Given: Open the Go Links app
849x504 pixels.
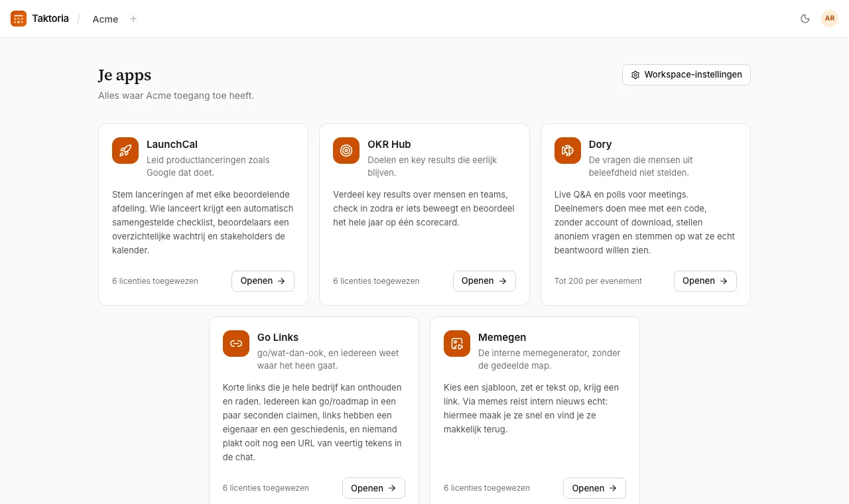Looking at the screenshot, I should pyautogui.click(x=373, y=488).
